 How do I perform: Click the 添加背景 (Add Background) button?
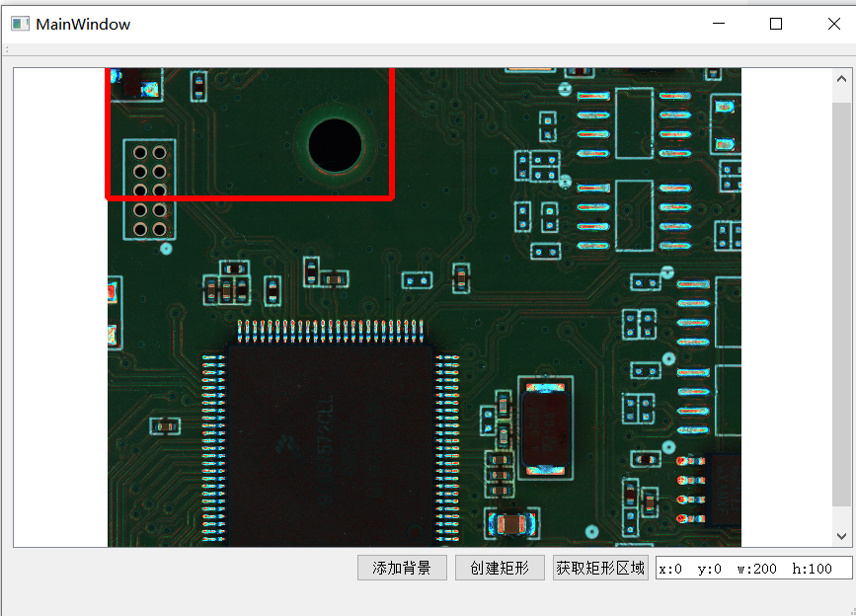tap(401, 568)
